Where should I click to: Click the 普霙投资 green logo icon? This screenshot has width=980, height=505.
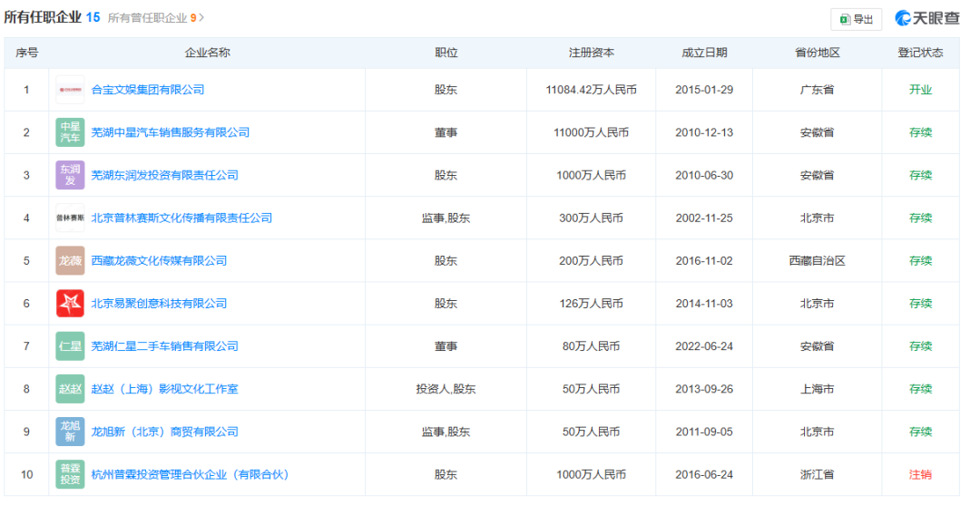[x=70, y=474]
